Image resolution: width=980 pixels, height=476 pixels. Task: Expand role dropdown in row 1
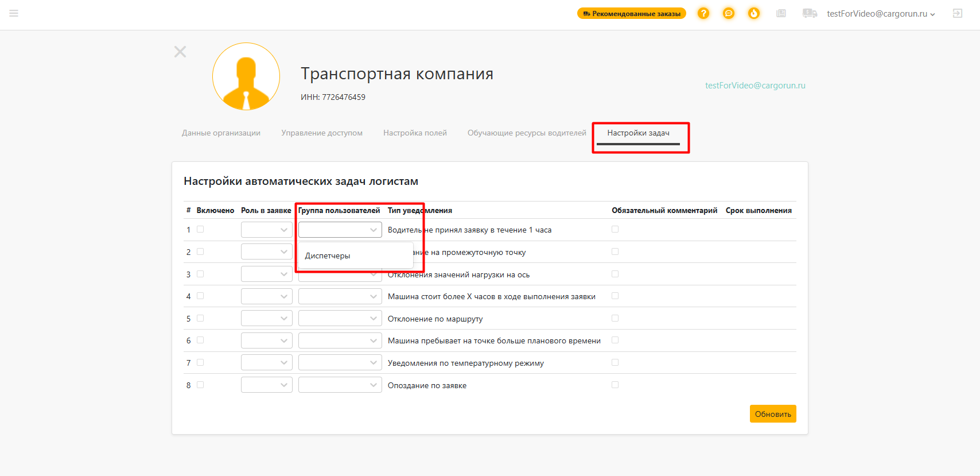coord(267,230)
